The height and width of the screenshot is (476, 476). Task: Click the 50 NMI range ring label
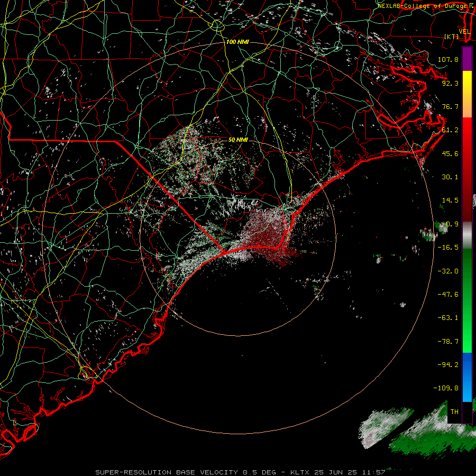click(238, 140)
